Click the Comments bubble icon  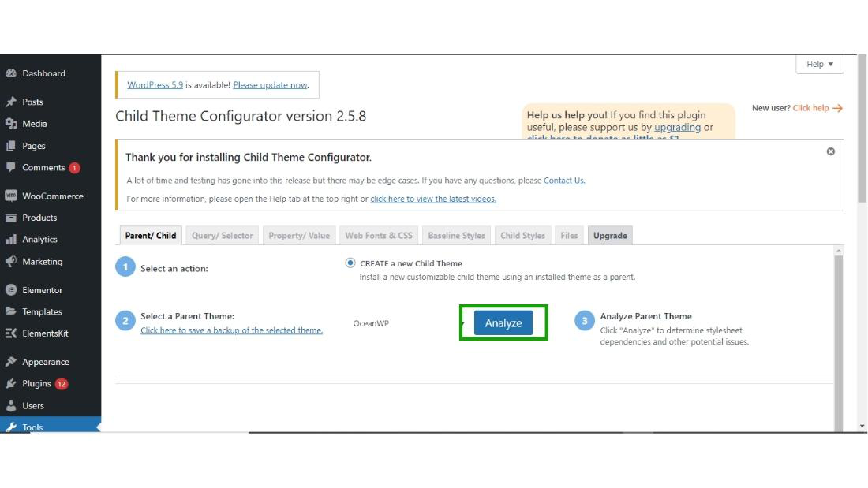pyautogui.click(x=11, y=167)
